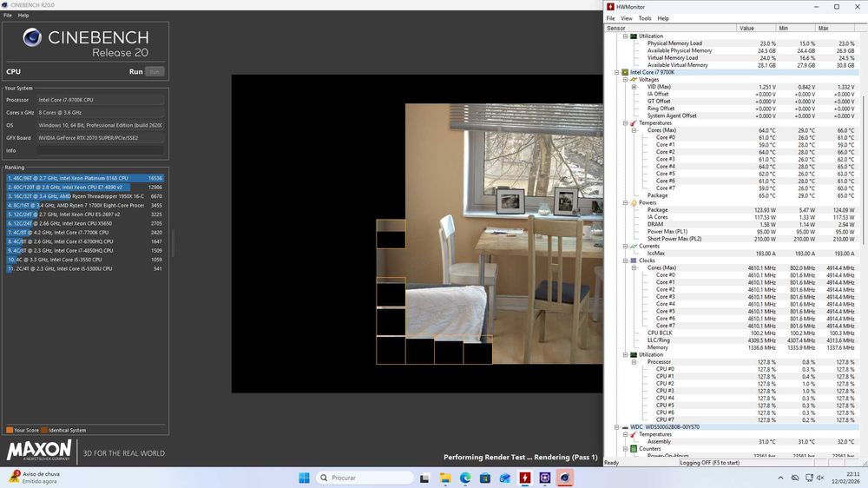Click the Procurar taskbar search box
Screen dimensions: 868x488
click(x=365, y=478)
